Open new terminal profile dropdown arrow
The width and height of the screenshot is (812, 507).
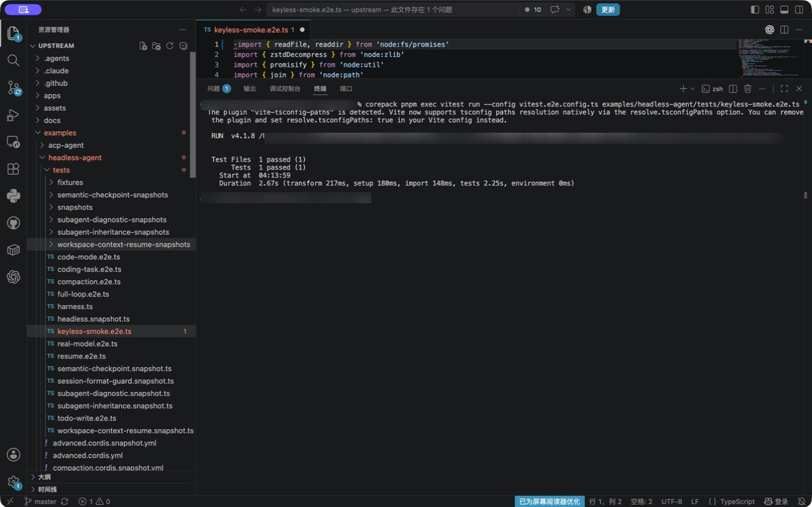[692, 88]
